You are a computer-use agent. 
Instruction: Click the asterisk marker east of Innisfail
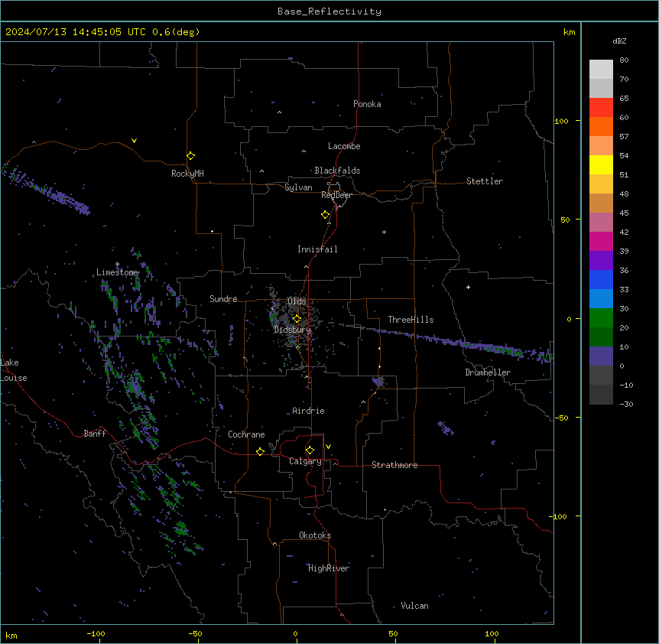coord(384,232)
